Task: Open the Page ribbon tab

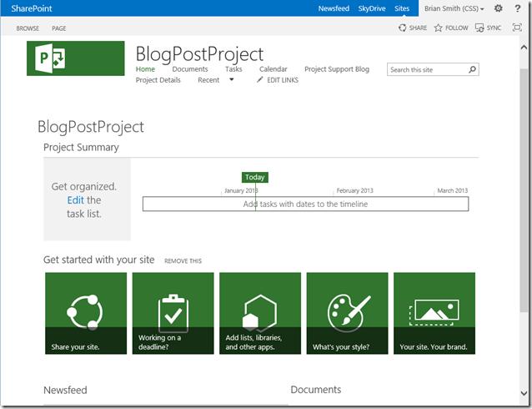Action: coord(58,28)
